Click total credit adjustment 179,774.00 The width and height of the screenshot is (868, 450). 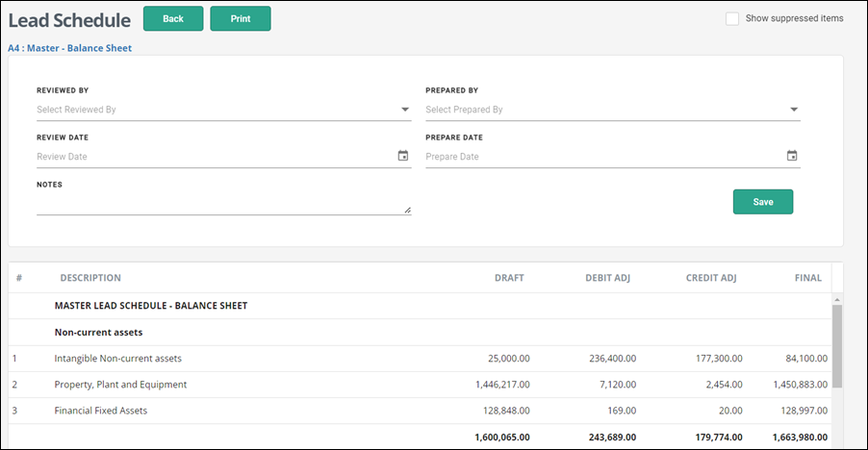point(719,437)
